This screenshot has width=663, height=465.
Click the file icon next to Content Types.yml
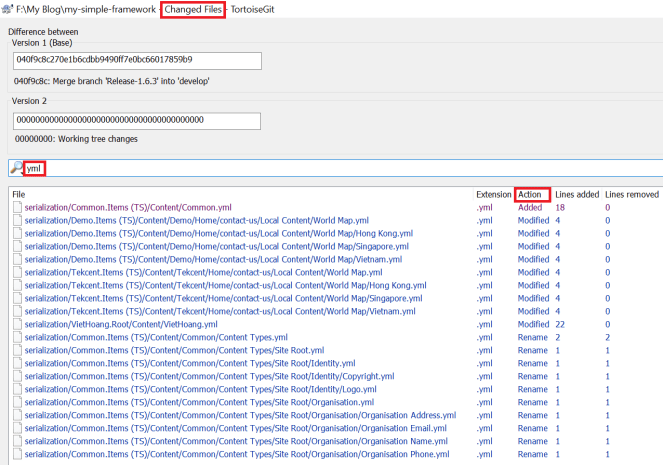[17, 337]
